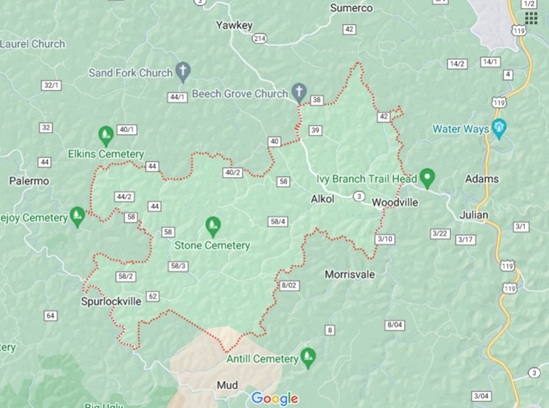Click the Woodville place label
This screenshot has width=549, height=408.
point(395,202)
